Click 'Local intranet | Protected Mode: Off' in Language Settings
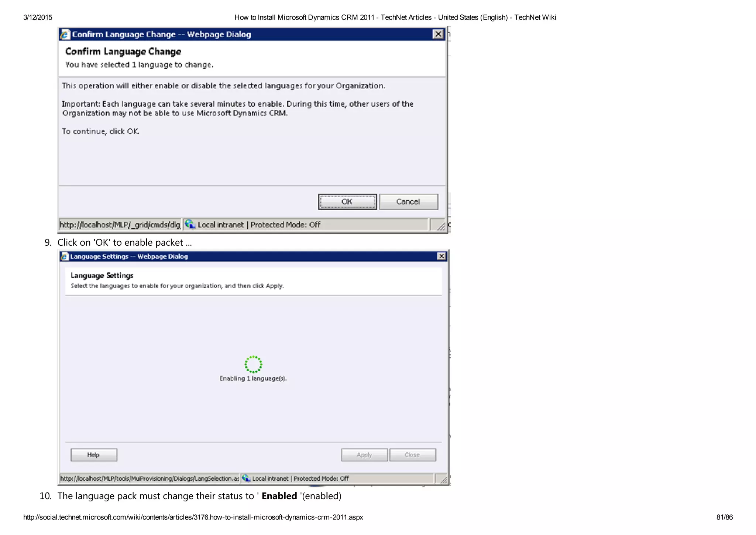Viewport: 756px width, 535px height. tap(300, 478)
